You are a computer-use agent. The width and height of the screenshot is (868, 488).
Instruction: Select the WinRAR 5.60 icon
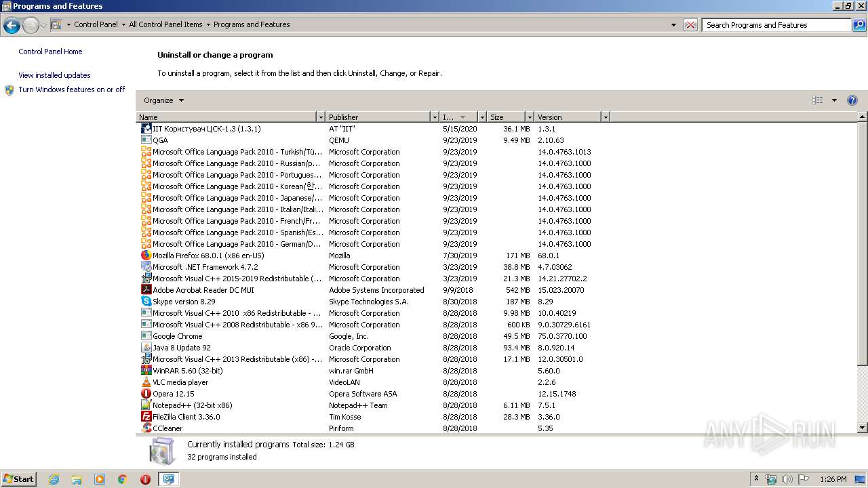(146, 371)
